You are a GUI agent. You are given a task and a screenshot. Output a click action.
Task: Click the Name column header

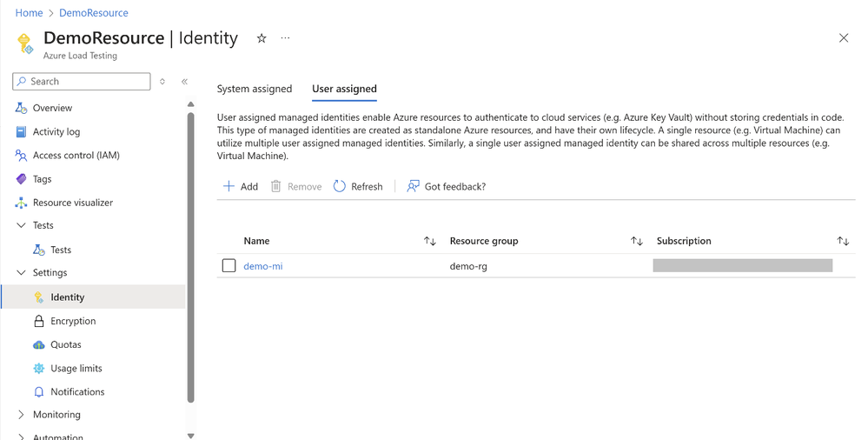[256, 241]
